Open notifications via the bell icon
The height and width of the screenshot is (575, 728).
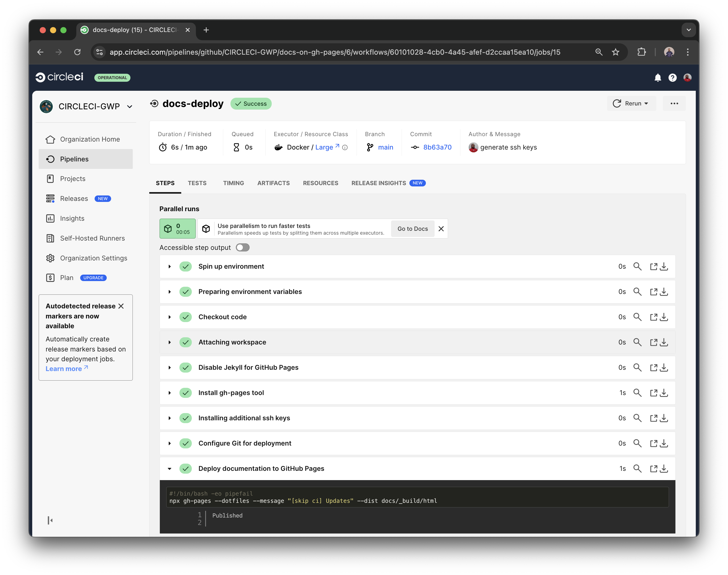point(657,78)
